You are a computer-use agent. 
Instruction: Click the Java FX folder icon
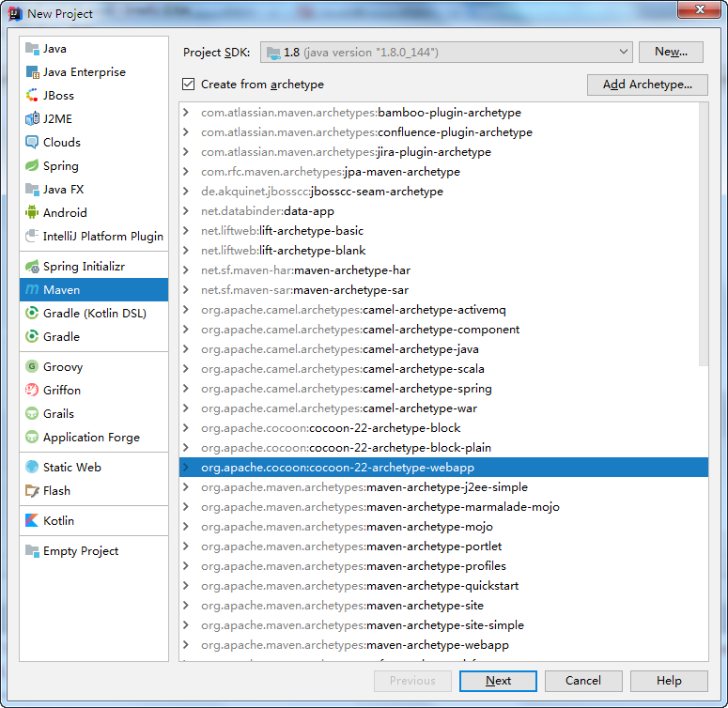(32, 190)
